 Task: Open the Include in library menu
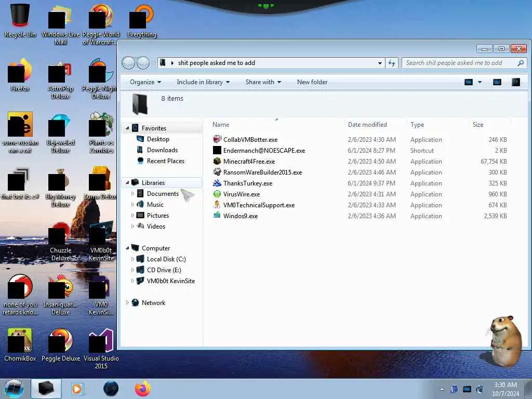(x=203, y=82)
